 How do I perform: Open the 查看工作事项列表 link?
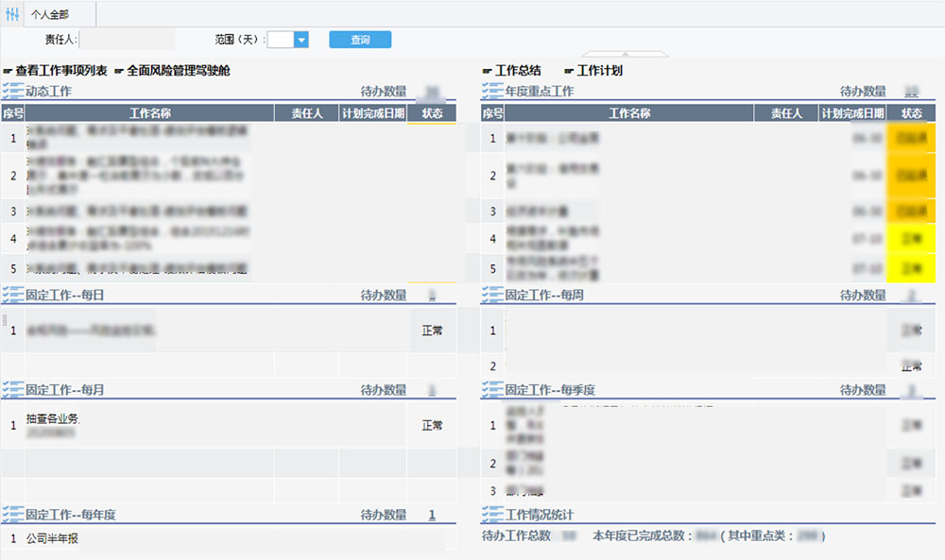[60, 71]
